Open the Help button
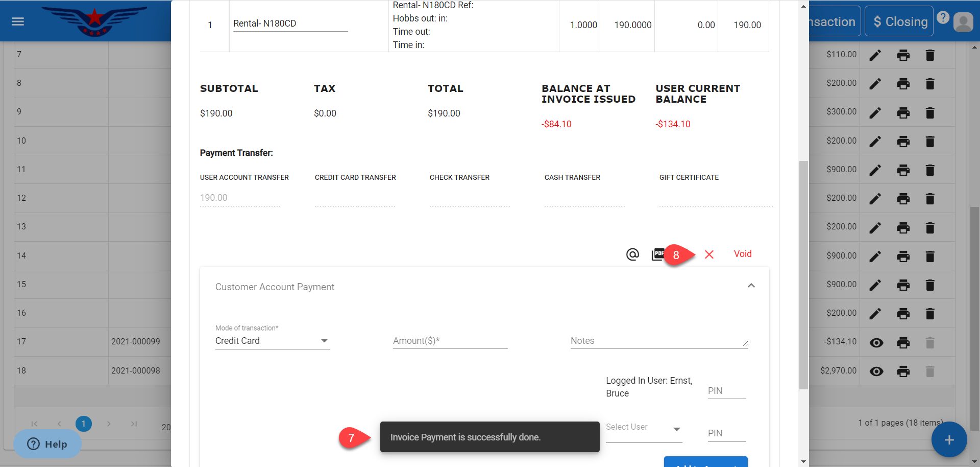The height and width of the screenshot is (467, 980). 47,444
